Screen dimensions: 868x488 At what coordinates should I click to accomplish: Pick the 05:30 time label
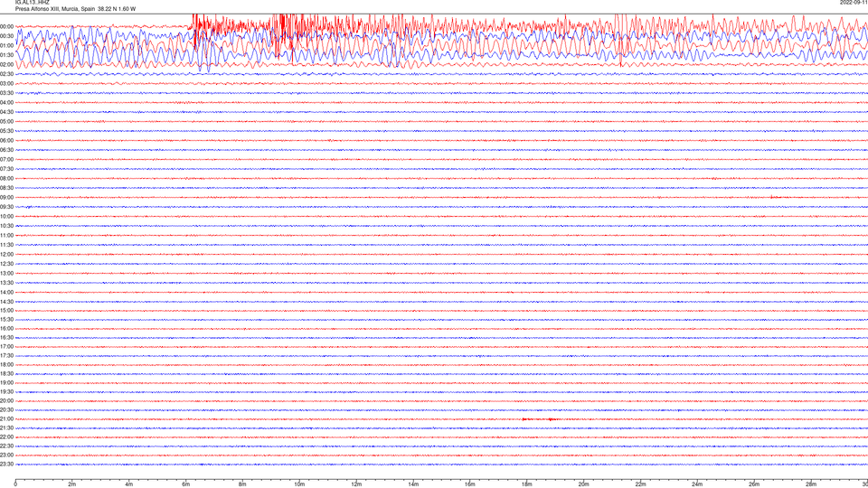(x=6, y=131)
